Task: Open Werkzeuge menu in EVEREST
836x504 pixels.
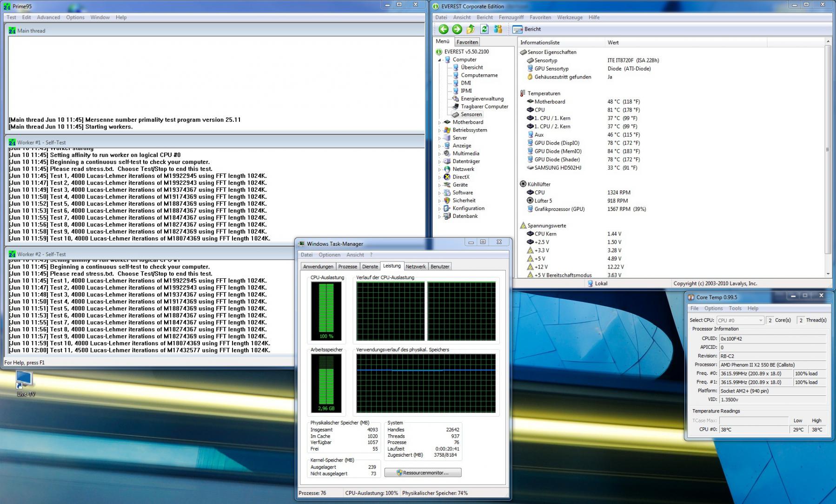Action: (569, 17)
